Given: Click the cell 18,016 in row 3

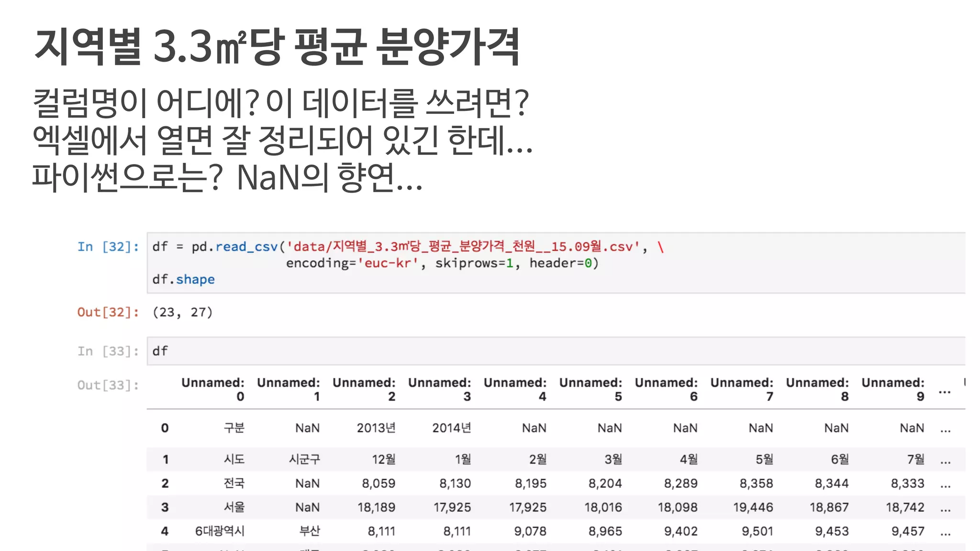Looking at the screenshot, I should [603, 507].
